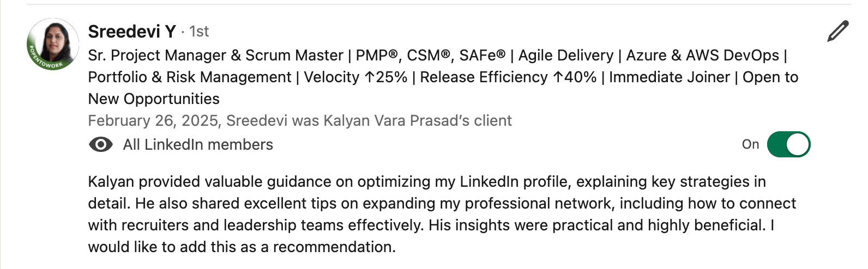Image resolution: width=868 pixels, height=269 pixels.
Task: Click the "February 26, 2025" date text
Action: point(153,121)
